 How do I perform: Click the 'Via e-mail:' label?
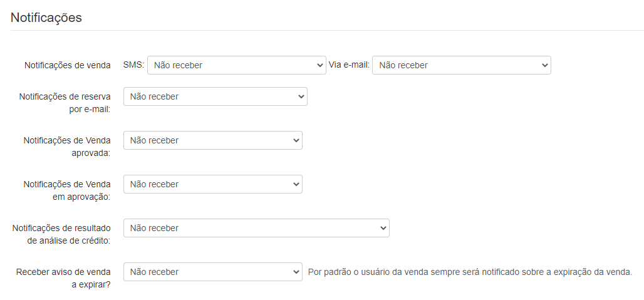[x=349, y=65]
